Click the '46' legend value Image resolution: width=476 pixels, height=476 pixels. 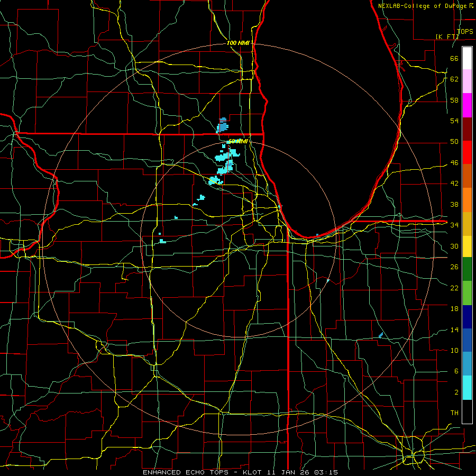454,163
